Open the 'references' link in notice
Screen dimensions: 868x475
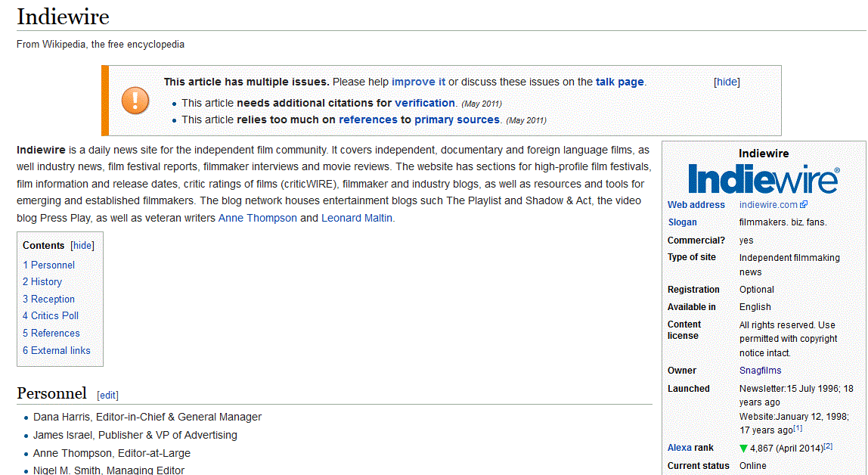click(x=368, y=120)
